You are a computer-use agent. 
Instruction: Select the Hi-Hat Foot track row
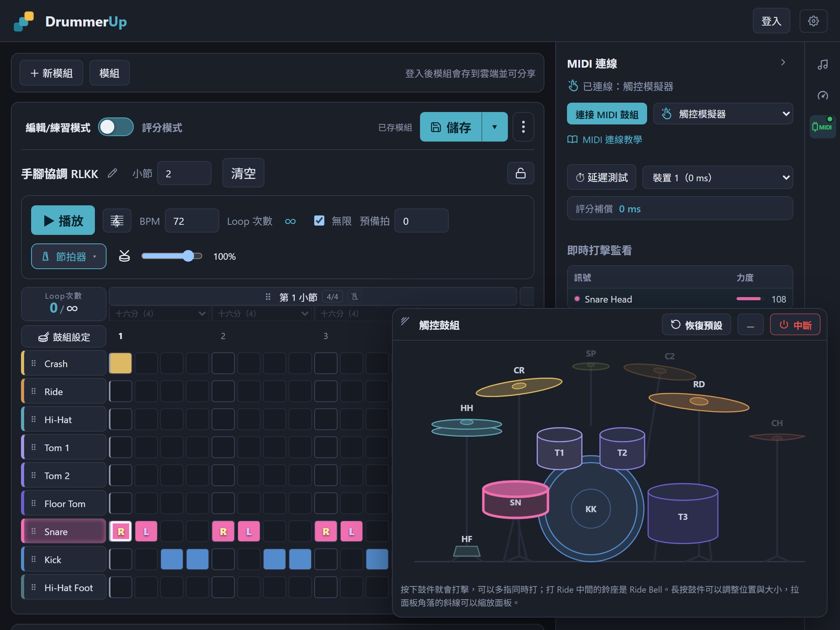tap(64, 587)
